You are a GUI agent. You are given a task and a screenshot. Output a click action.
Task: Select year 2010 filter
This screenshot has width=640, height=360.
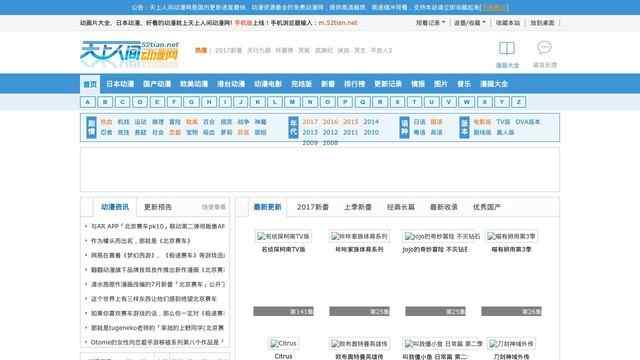pyautogui.click(x=371, y=133)
